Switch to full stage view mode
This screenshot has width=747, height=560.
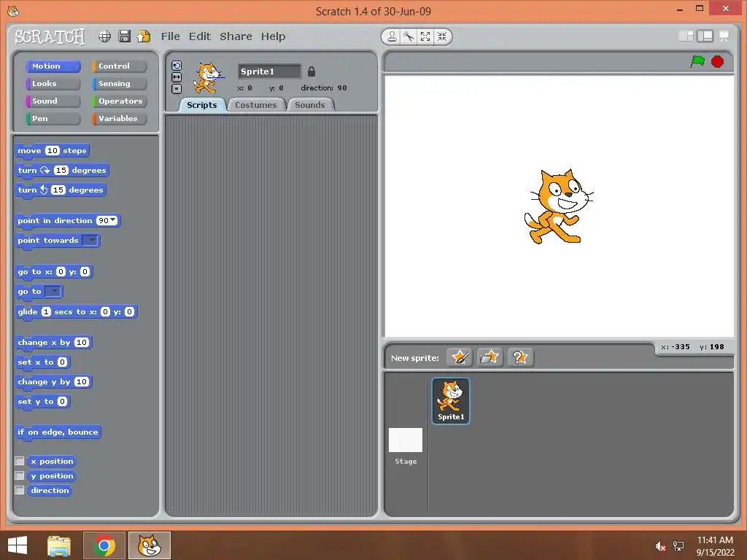[705, 36]
